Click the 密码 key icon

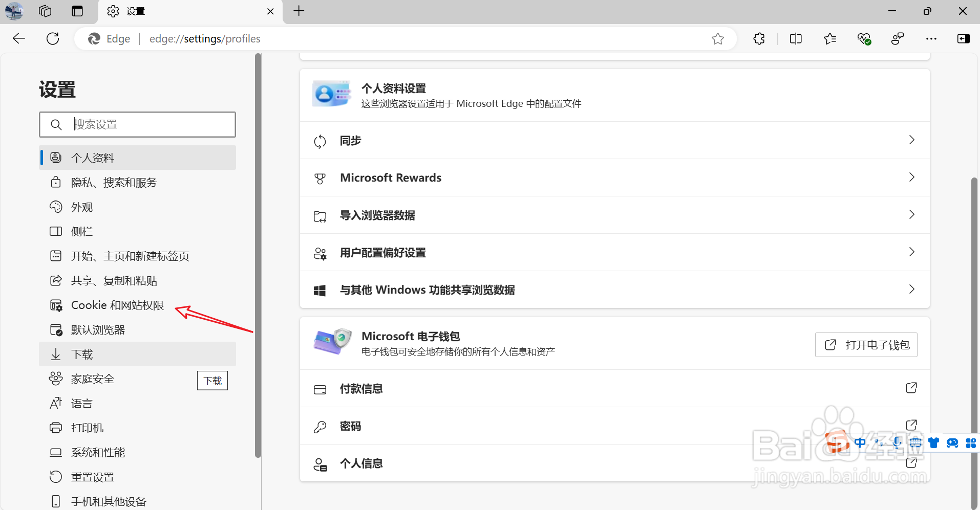click(320, 427)
